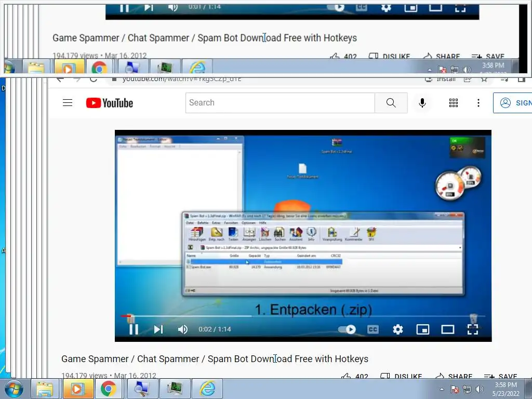This screenshot has width=532, height=399.
Task: Click the 0:02 / 1:14 time display
Action: click(215, 329)
